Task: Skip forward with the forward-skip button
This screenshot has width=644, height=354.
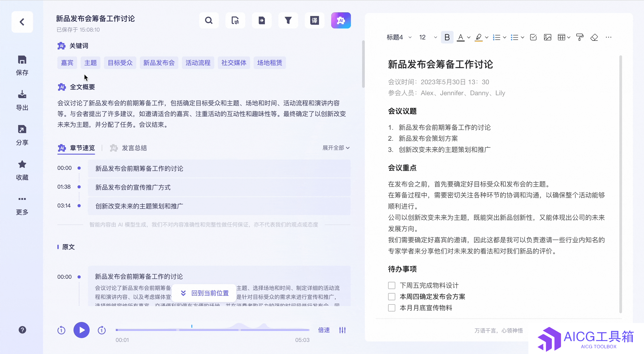Action: pyautogui.click(x=102, y=330)
